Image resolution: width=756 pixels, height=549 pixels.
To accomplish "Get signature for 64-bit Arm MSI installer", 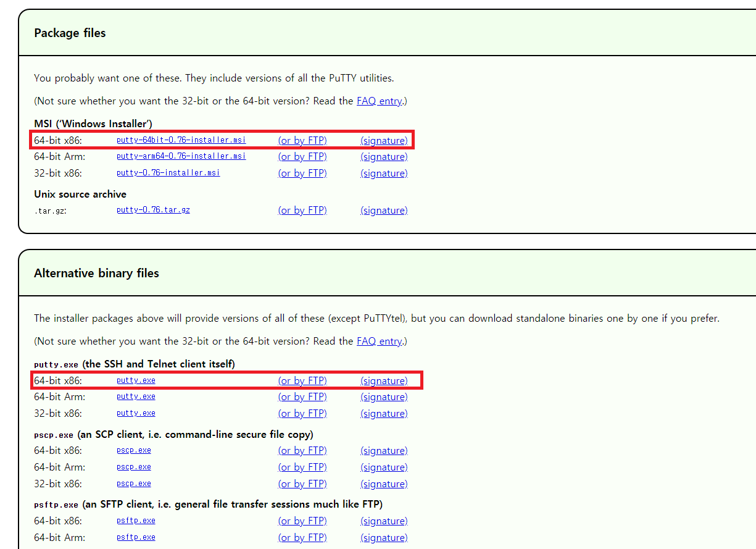I will pyautogui.click(x=384, y=157).
